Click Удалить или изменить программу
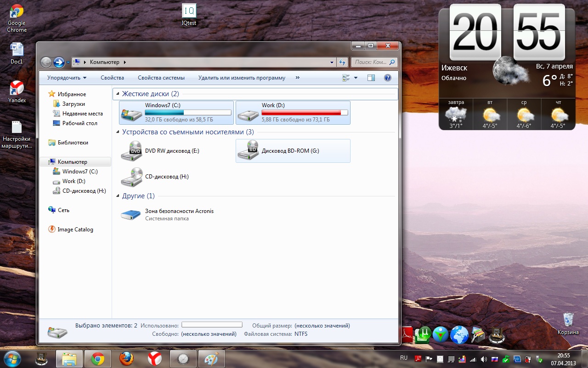The height and width of the screenshot is (368, 588). click(x=242, y=78)
